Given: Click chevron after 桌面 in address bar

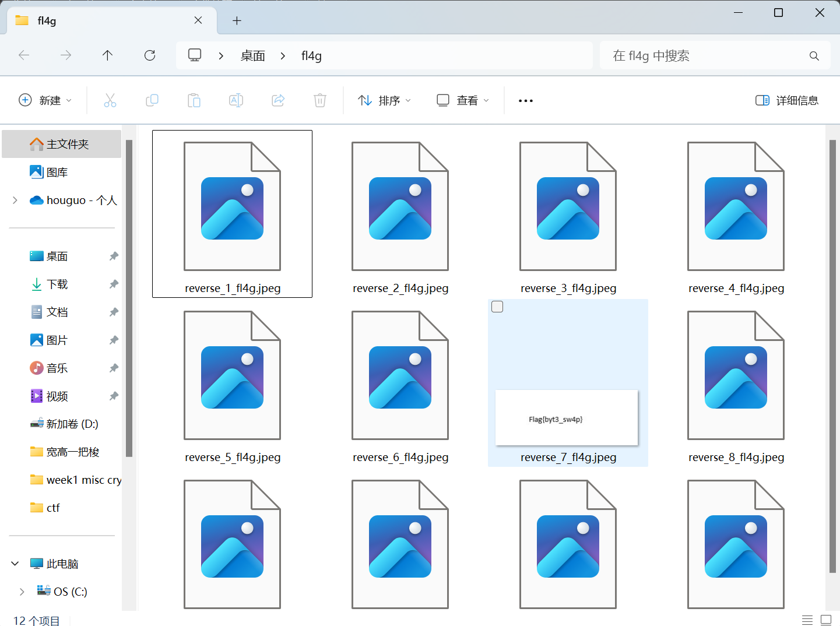Looking at the screenshot, I should coord(283,55).
